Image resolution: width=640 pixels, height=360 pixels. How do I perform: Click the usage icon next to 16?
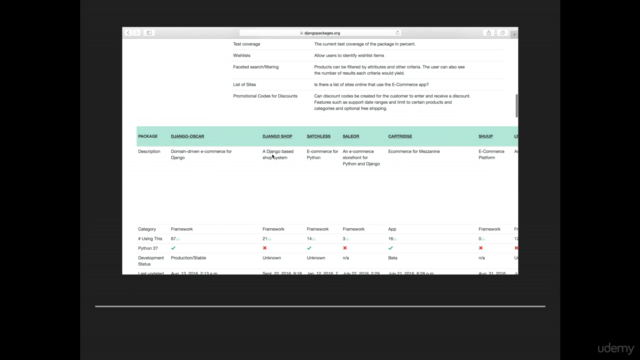click(x=395, y=239)
